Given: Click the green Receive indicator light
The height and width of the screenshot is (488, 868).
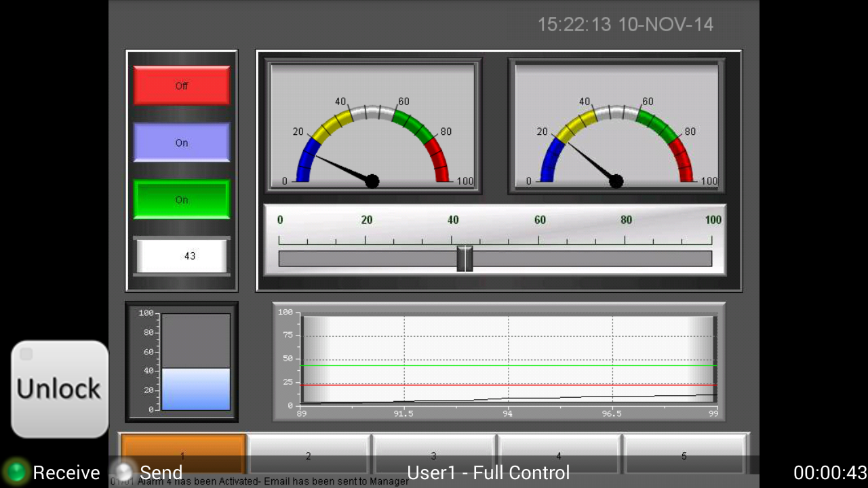Looking at the screenshot, I should point(15,472).
